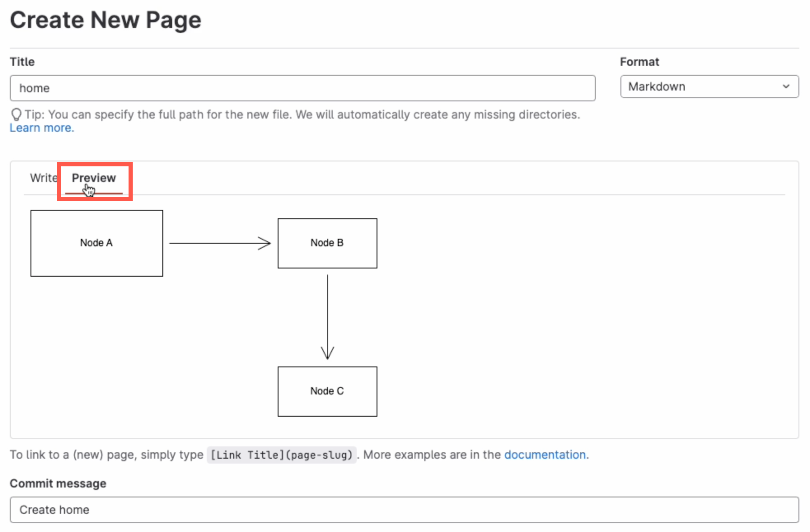Open the Learn more link
This screenshot has width=810, height=532.
[41, 128]
